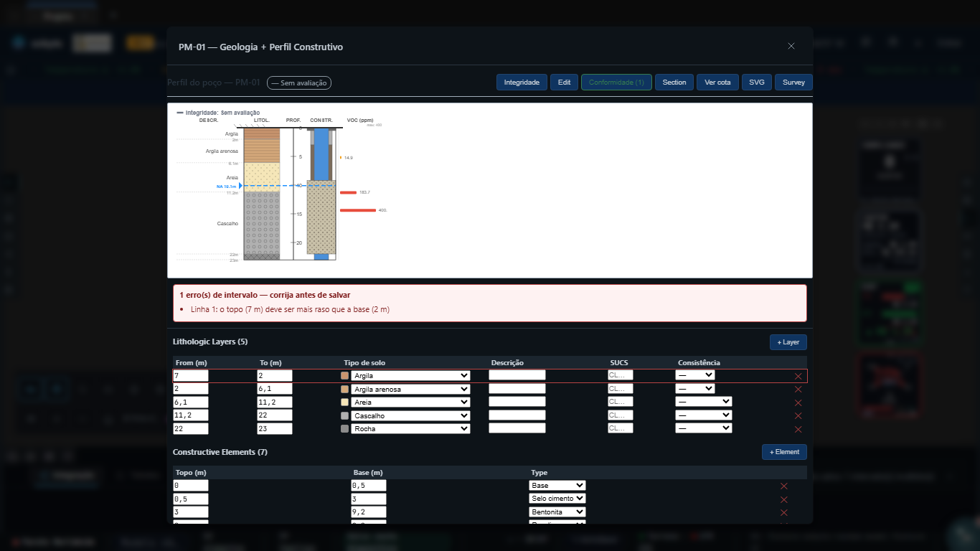Open the Section view

tap(674, 83)
